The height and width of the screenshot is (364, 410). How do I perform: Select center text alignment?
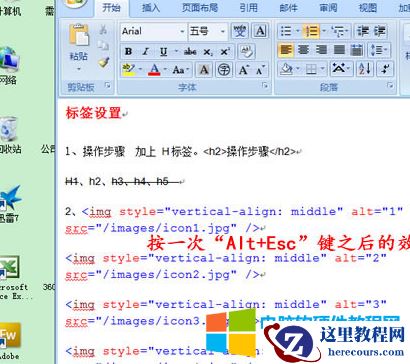click(303, 50)
